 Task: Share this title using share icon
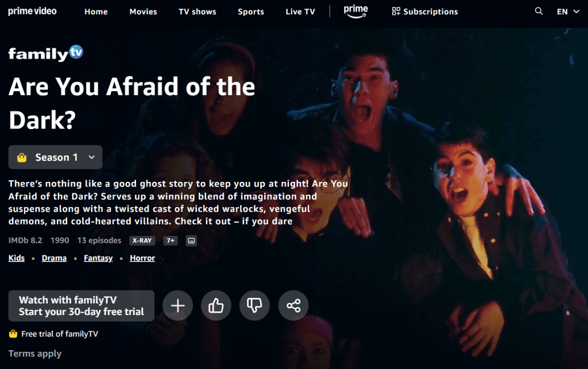pyautogui.click(x=293, y=305)
